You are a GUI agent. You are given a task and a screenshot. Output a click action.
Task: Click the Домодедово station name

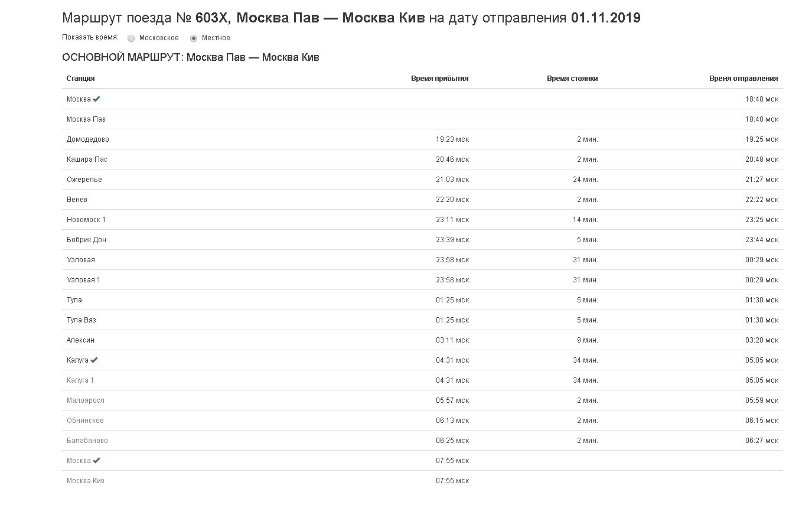coord(87,139)
